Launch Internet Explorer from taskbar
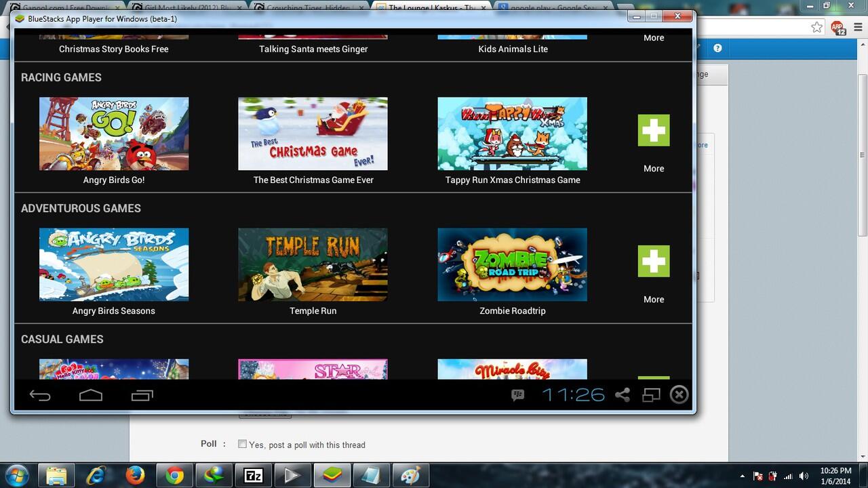 (x=96, y=476)
